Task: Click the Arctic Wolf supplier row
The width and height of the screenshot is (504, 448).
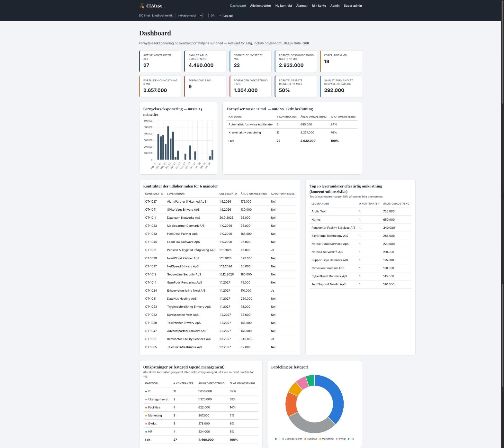Action: [x=360, y=211]
